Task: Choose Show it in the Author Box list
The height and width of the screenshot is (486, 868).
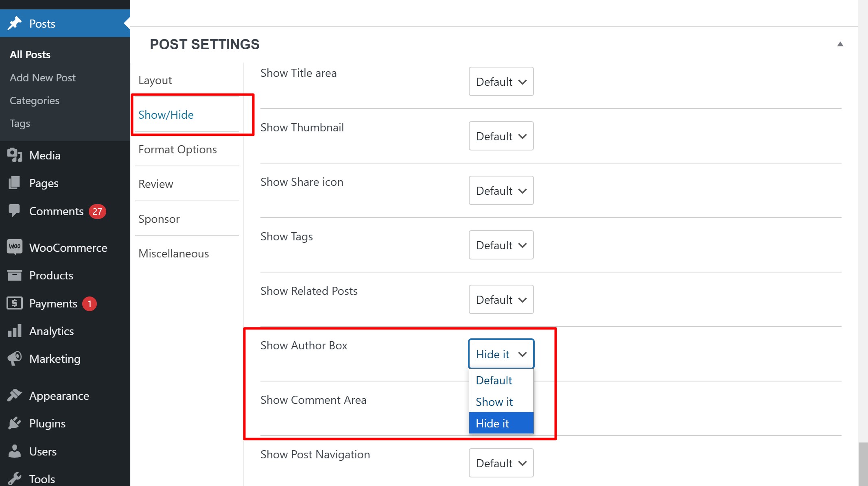Action: tap(501, 402)
